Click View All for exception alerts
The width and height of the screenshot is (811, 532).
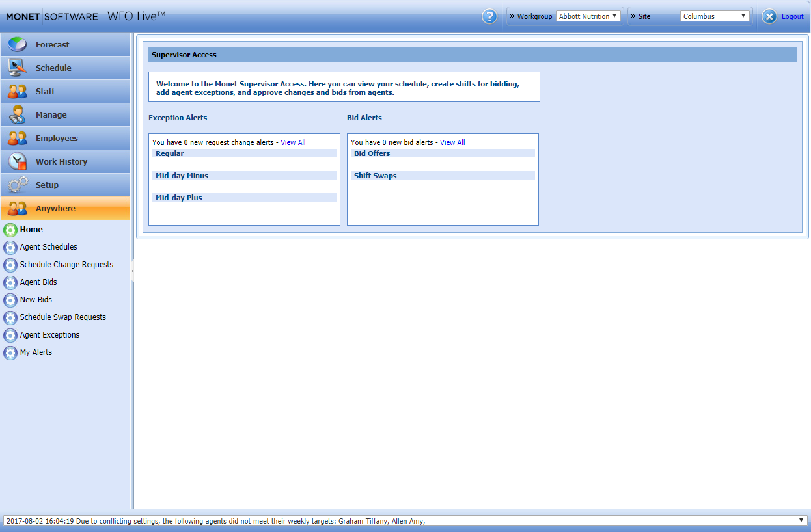coord(293,142)
